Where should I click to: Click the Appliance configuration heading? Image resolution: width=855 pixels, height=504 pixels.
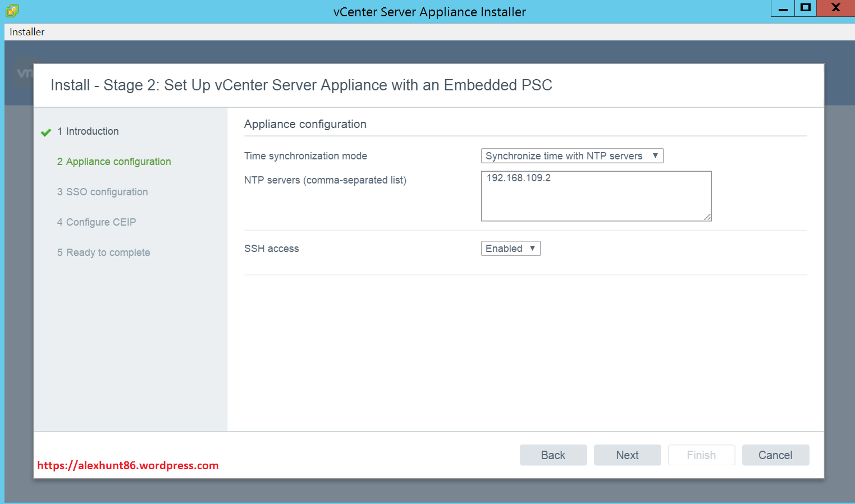305,124
